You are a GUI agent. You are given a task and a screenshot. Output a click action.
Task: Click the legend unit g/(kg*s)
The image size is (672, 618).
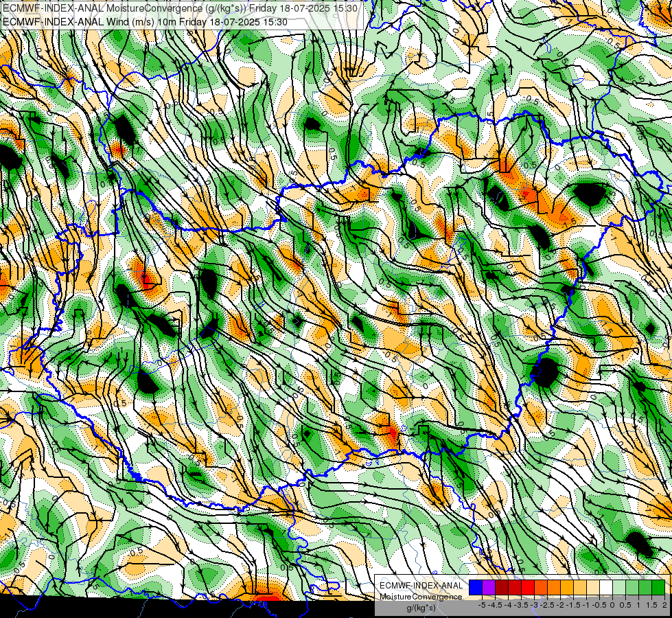click(421, 608)
